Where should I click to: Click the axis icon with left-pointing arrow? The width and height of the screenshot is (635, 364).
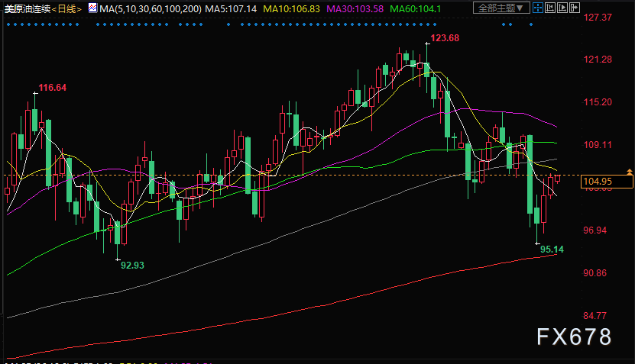(x=550, y=8)
